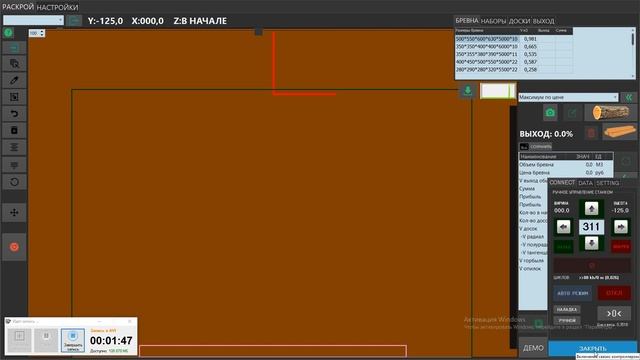Image resolution: width=640 pixels, height=360 pixels.
Task: Click the align center lines icon in left toolbar
Action: [x=14, y=147]
